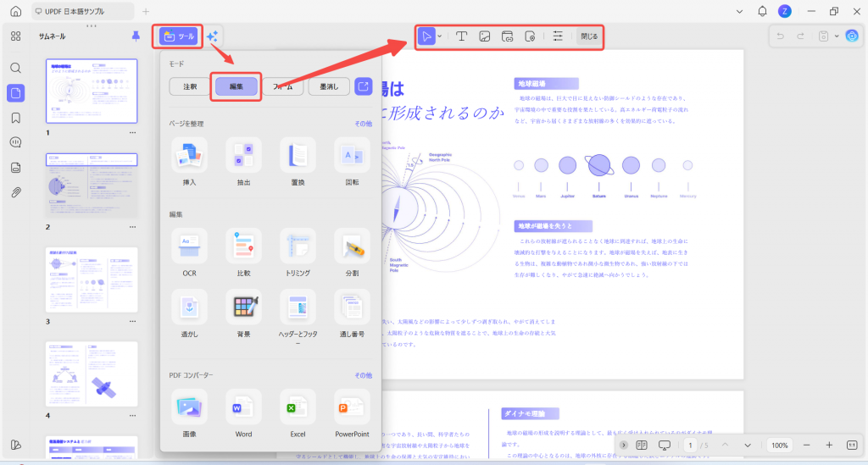Switch to the Edit mode tab
The image size is (868, 465).
point(236,86)
